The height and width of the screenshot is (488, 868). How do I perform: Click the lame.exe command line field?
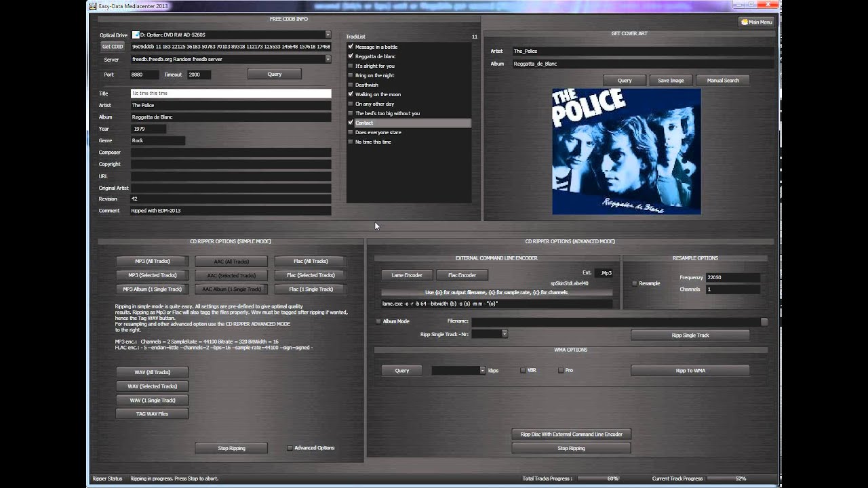pyautogui.click(x=496, y=304)
